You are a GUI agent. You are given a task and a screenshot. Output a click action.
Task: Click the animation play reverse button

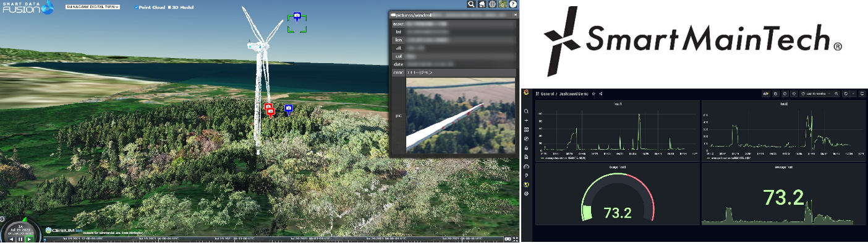pos(11,239)
